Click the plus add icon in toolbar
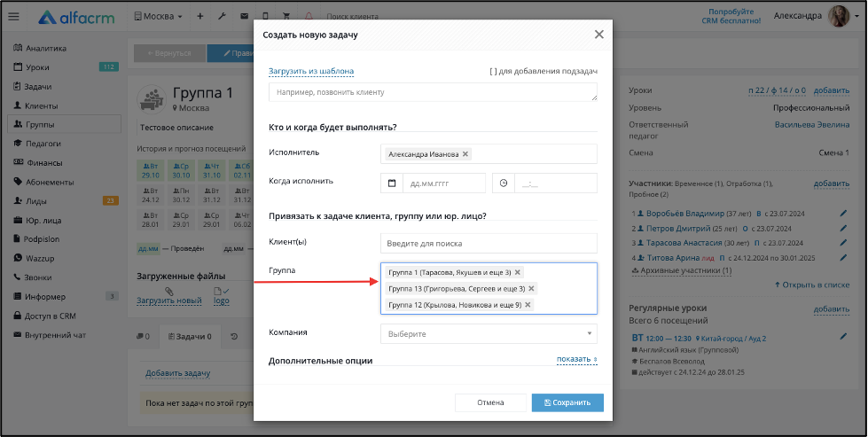This screenshot has height=437, width=868. (200, 17)
